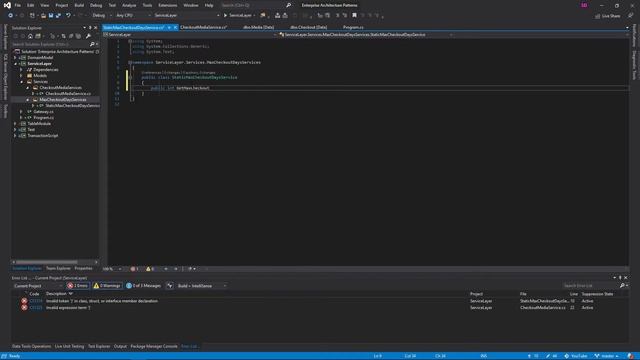Click the Search Solution Explorer input field

coord(50,44)
